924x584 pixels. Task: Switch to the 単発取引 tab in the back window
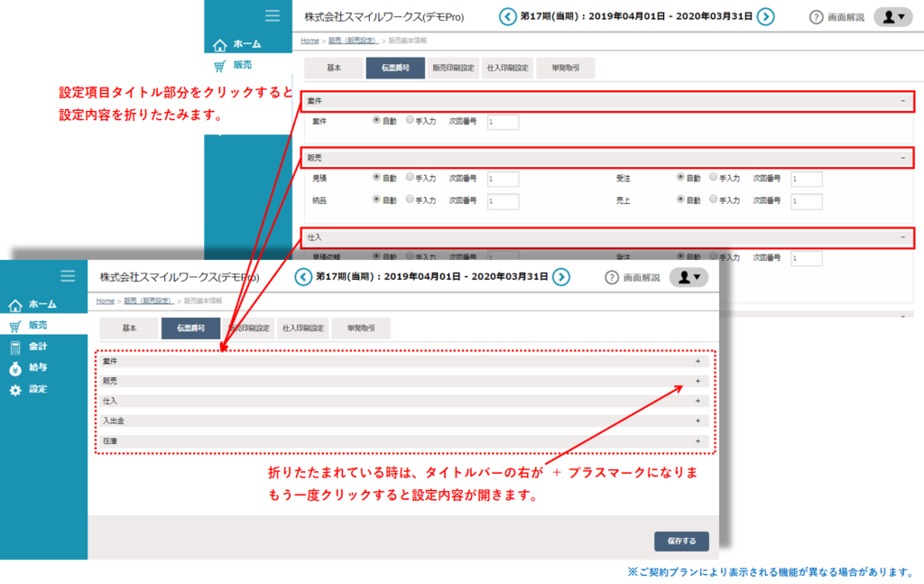tap(566, 68)
